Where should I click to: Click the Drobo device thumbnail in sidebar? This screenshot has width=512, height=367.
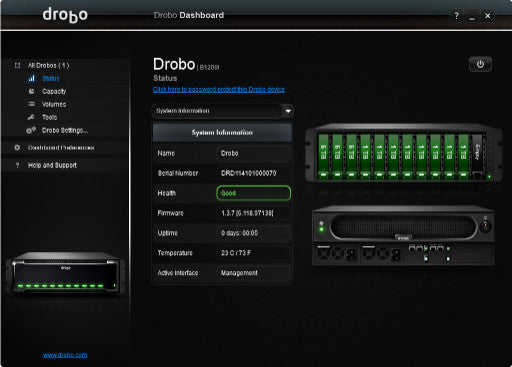(65, 272)
